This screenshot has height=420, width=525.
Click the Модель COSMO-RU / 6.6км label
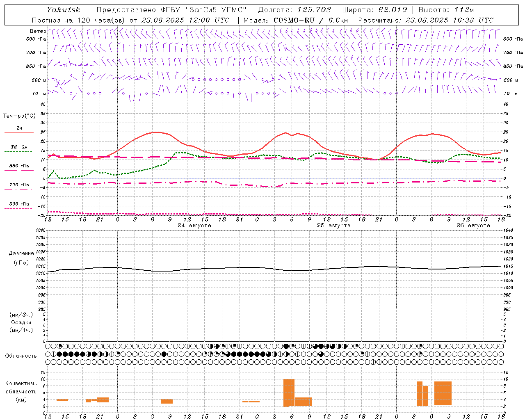click(296, 20)
